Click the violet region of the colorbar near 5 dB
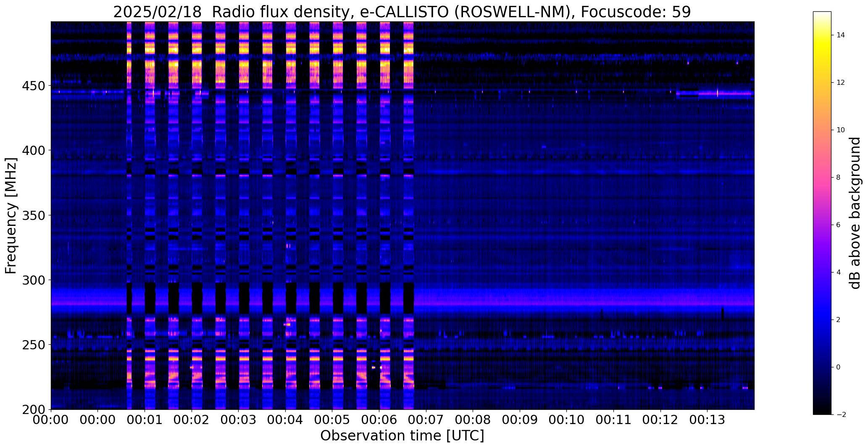 tap(822, 249)
